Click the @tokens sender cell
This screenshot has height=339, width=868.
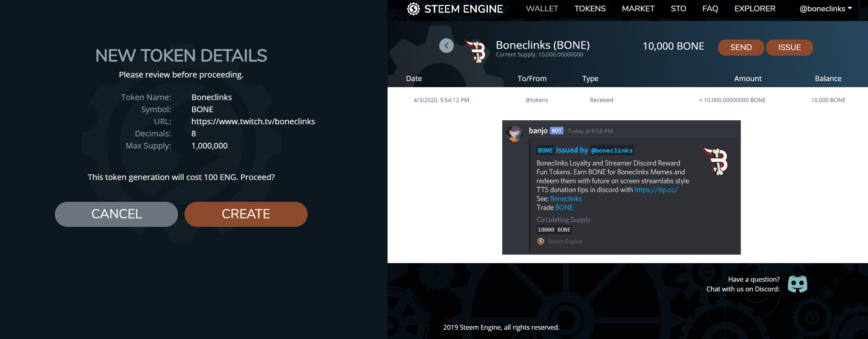(537, 100)
